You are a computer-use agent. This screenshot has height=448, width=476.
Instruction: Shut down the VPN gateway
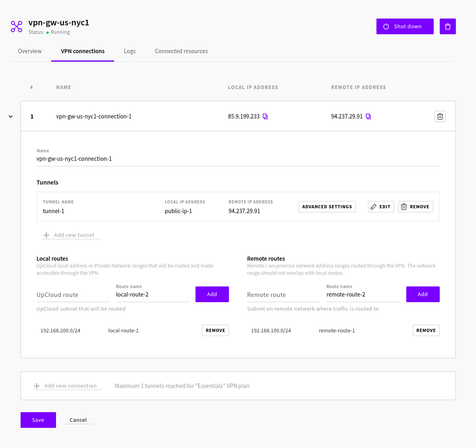405,27
